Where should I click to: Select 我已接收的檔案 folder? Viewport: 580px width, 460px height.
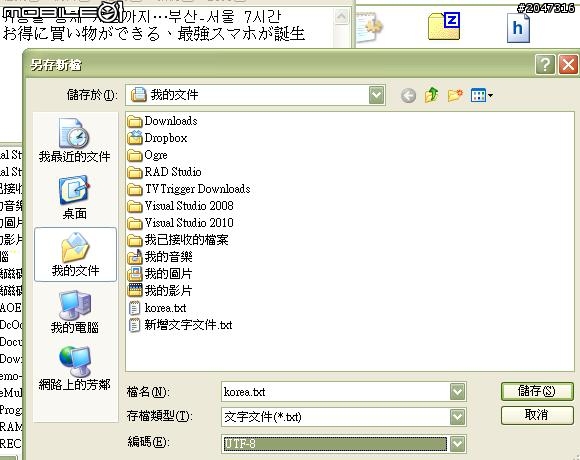tap(178, 240)
